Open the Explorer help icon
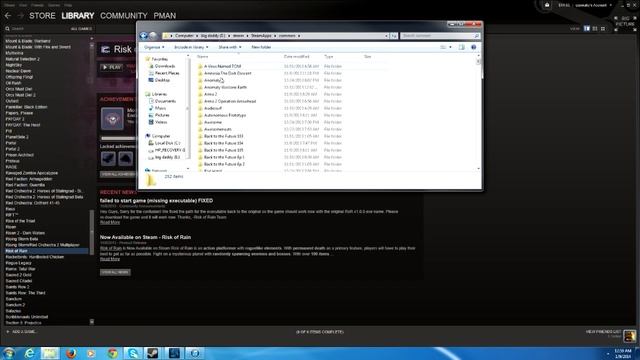Viewport: 640px width, 360px height. pyautogui.click(x=473, y=47)
